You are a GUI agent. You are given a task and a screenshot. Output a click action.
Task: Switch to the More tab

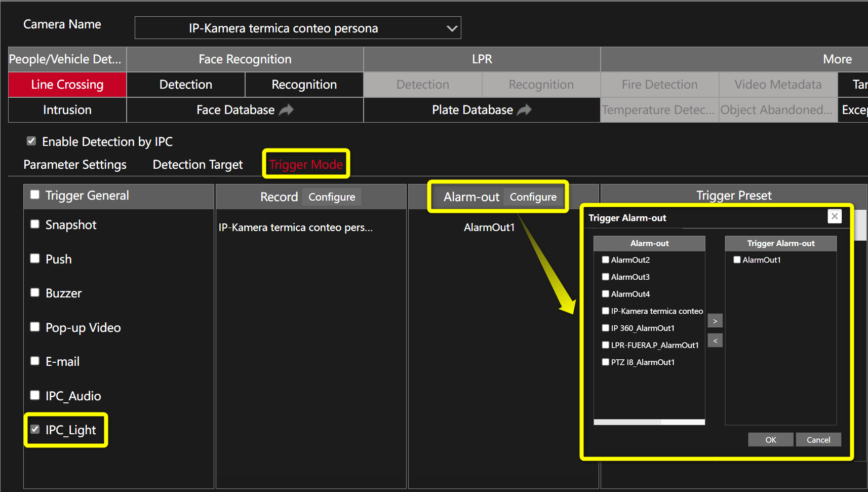tap(837, 59)
